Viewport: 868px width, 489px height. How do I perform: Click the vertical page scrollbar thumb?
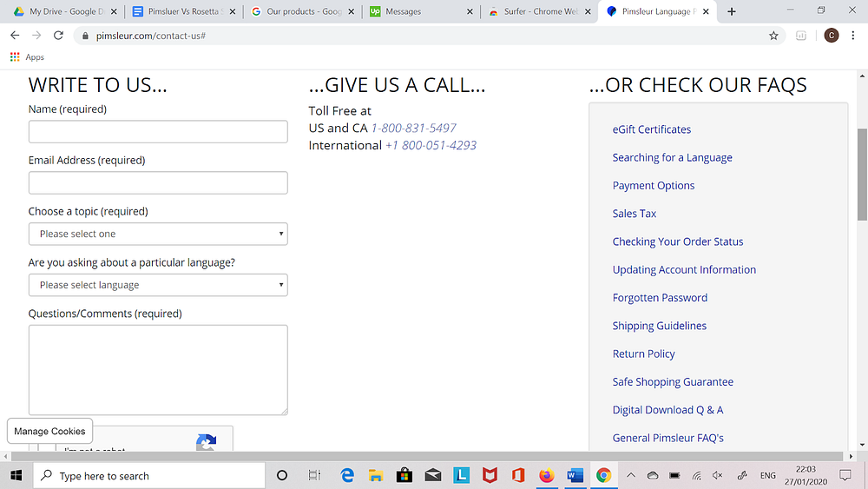pos(862,175)
